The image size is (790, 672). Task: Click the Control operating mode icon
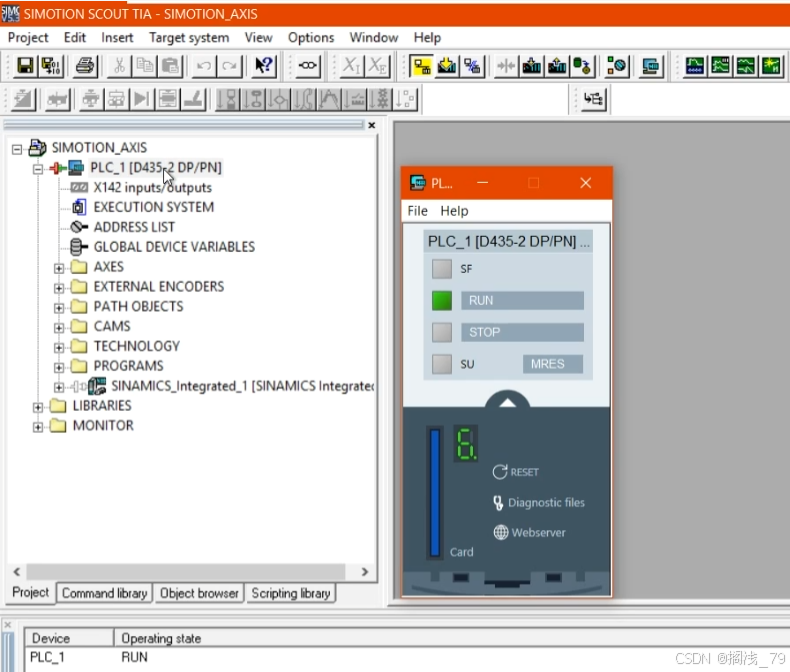[617, 65]
